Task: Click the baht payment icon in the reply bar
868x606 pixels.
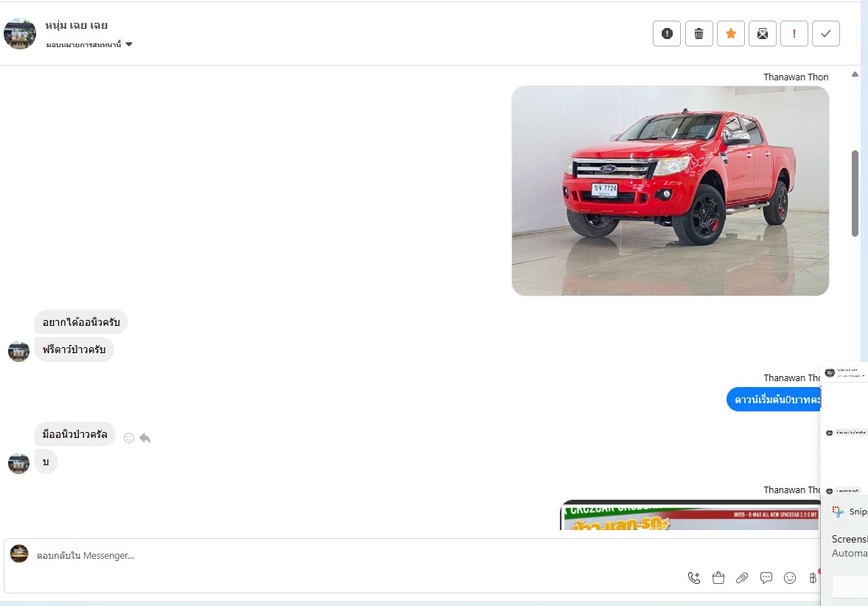Action: click(x=813, y=578)
